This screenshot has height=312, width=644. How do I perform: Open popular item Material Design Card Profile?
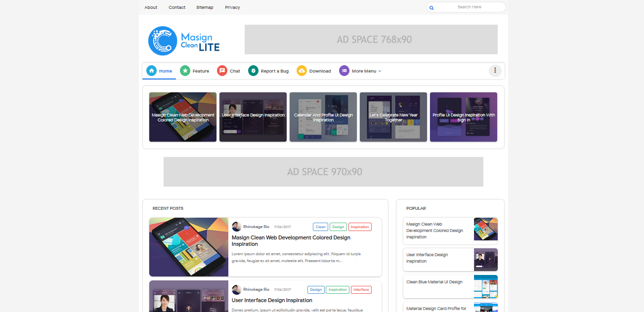[436, 309]
